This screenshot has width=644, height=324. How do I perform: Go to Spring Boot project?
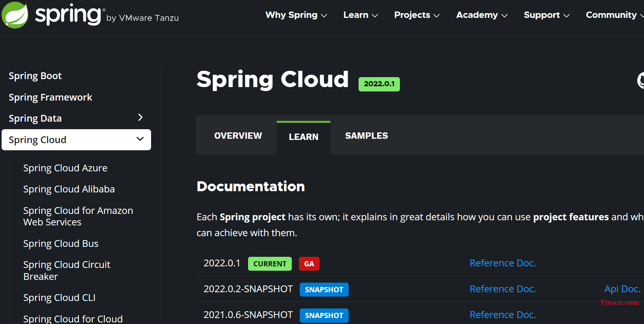coord(35,76)
